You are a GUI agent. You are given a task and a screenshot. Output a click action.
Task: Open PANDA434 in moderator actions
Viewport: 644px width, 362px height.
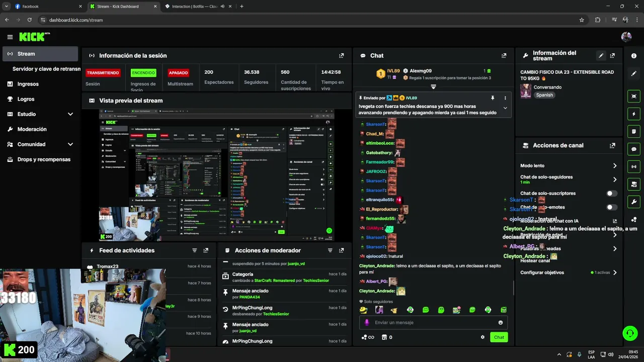pyautogui.click(x=250, y=297)
